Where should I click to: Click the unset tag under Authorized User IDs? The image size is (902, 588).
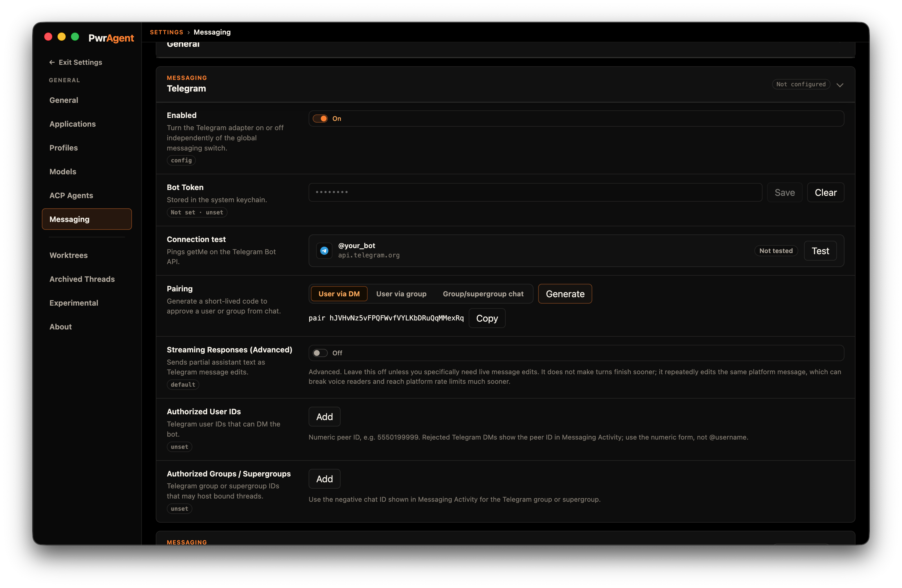[179, 447]
